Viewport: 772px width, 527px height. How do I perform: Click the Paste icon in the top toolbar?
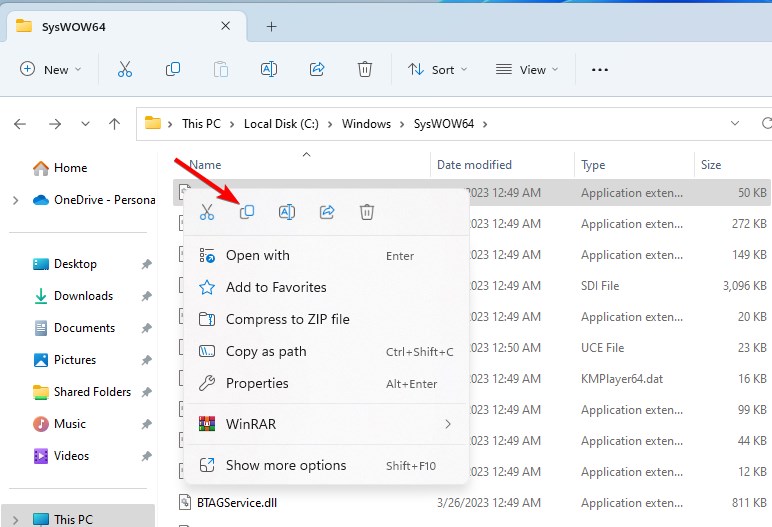point(221,69)
